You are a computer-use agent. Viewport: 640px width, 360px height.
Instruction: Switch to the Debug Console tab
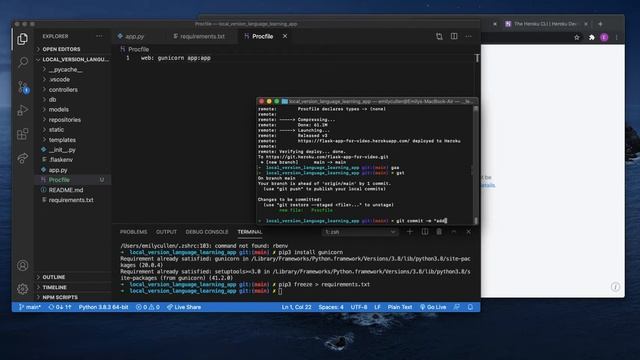[207, 232]
